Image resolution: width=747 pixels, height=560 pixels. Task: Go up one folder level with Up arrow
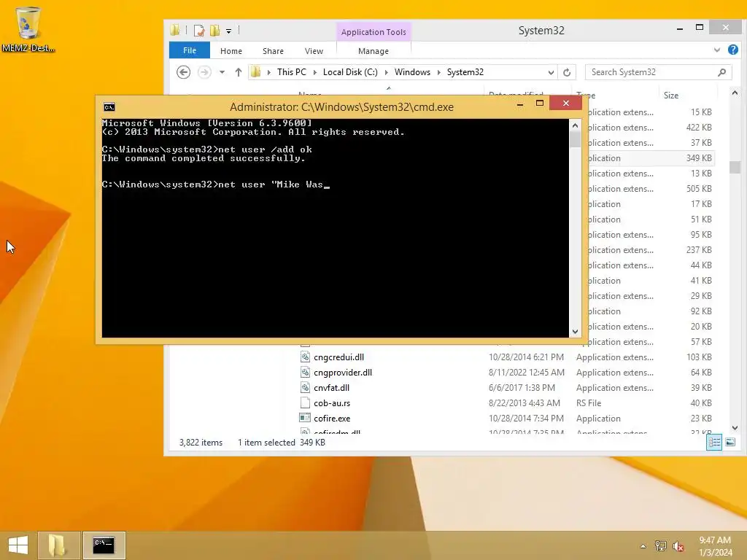239,72
